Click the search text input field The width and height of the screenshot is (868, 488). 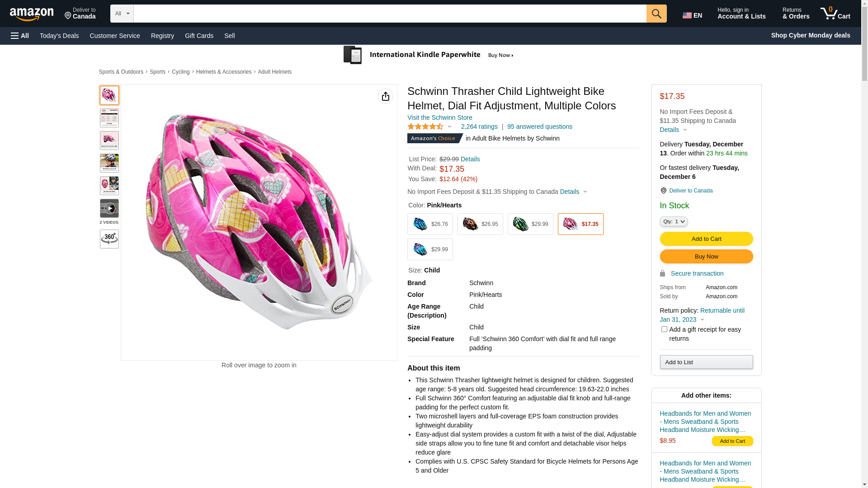390,14
